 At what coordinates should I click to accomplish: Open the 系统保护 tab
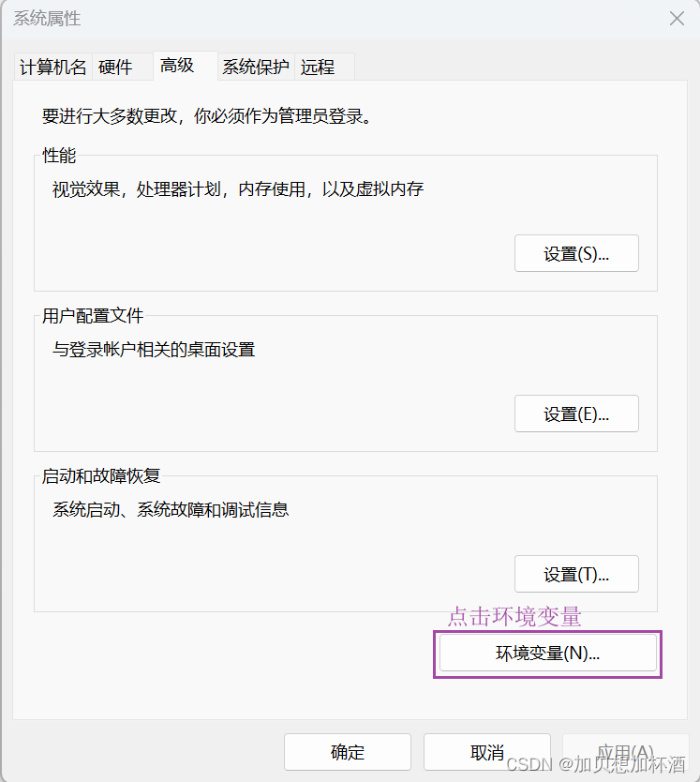point(255,67)
